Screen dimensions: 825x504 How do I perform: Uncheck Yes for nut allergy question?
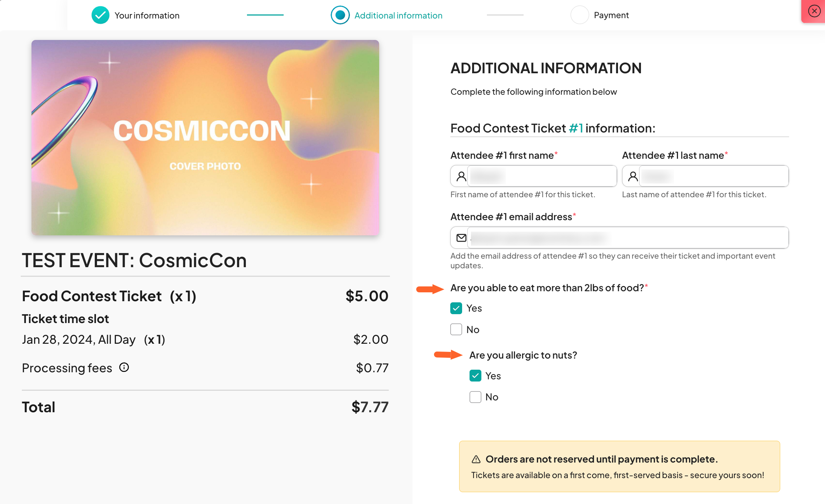(x=475, y=376)
